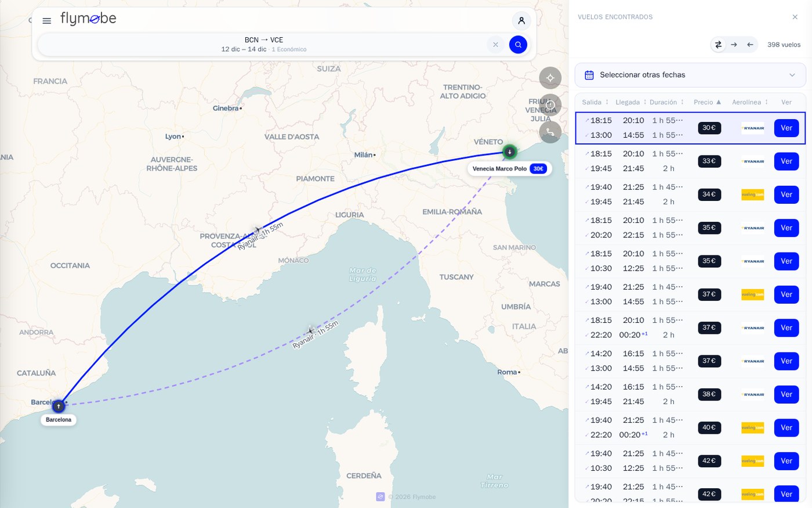Open the hamburger menu beside the Flymobe logo
The image size is (812, 508).
coord(47,21)
